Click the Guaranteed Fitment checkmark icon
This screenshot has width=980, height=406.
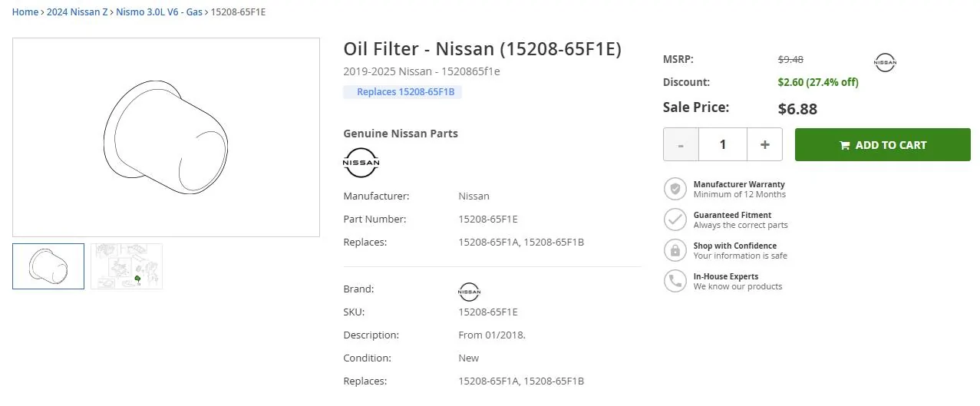point(675,220)
